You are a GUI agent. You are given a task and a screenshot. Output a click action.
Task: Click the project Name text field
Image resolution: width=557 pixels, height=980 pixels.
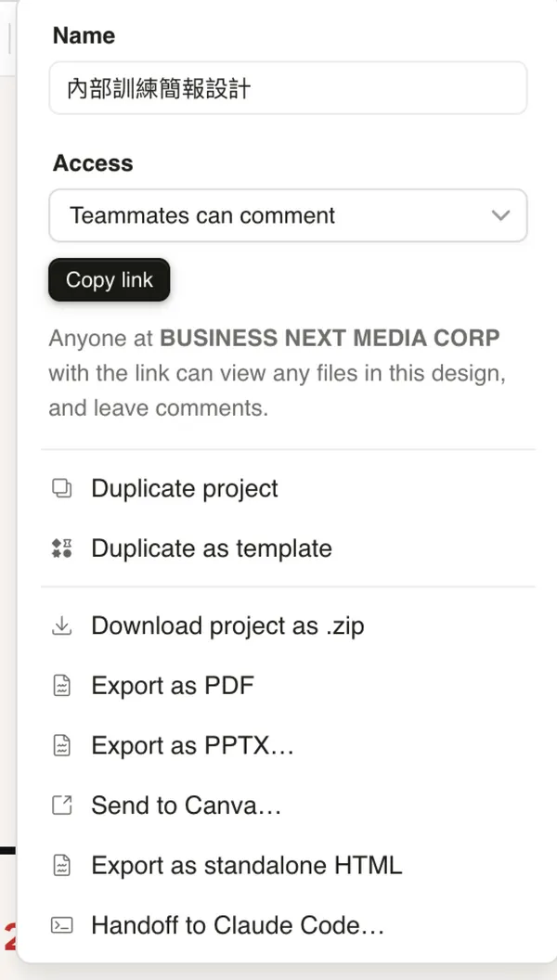pos(288,88)
